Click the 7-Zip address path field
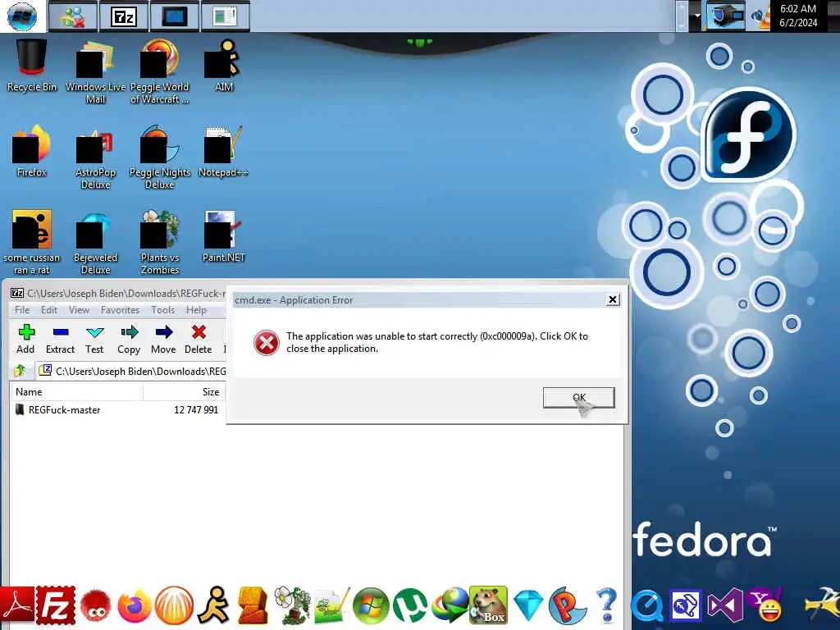 [132, 371]
